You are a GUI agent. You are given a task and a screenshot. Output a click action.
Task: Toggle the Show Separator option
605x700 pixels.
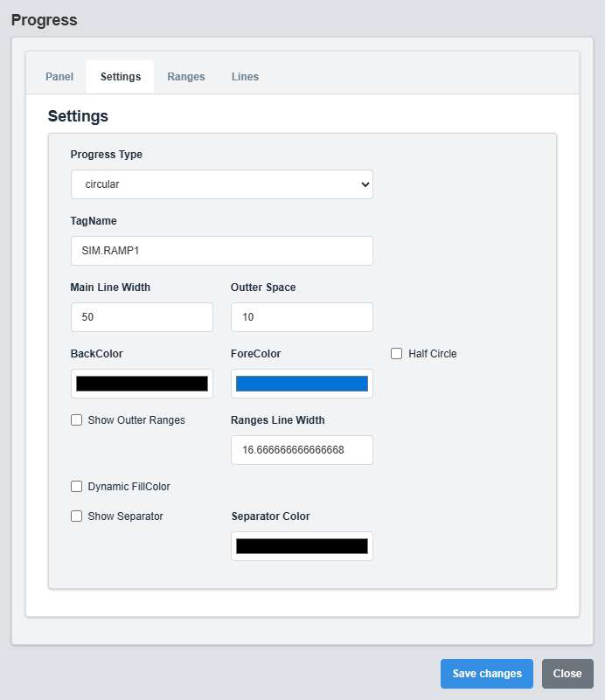[76, 516]
